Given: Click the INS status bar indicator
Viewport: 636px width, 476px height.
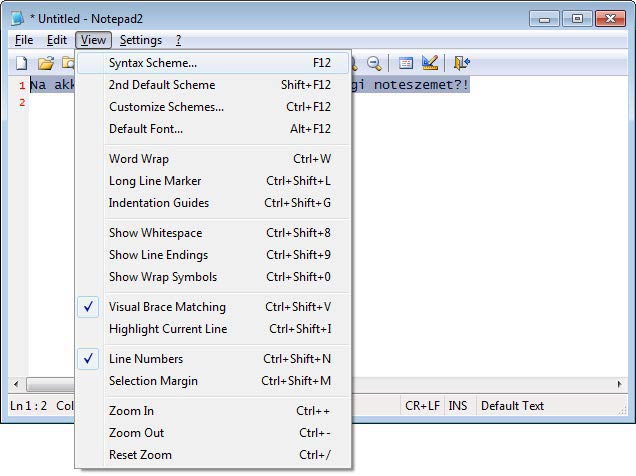Looking at the screenshot, I should pos(458,405).
